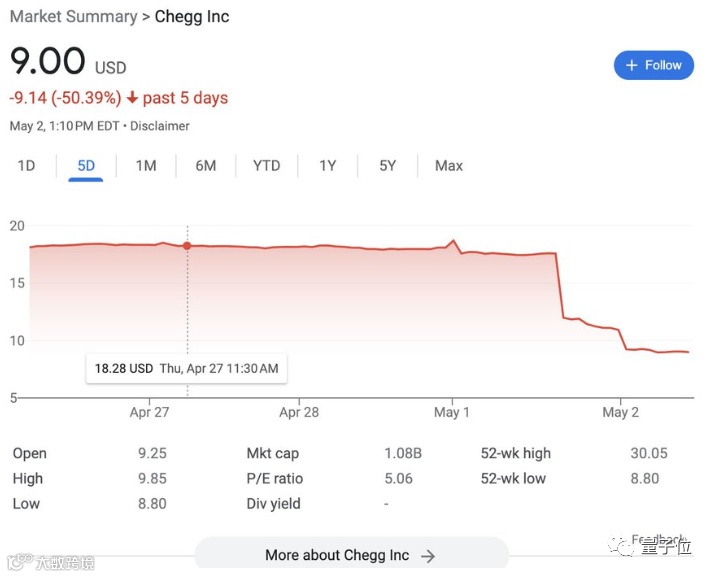The width and height of the screenshot is (714, 577).
Task: Switch chart to 1M range
Action: click(x=146, y=166)
